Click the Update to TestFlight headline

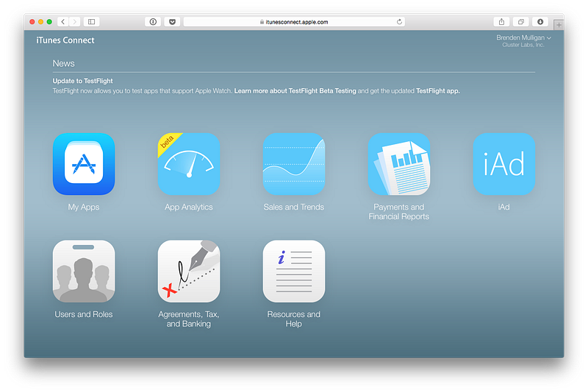pyautogui.click(x=82, y=81)
